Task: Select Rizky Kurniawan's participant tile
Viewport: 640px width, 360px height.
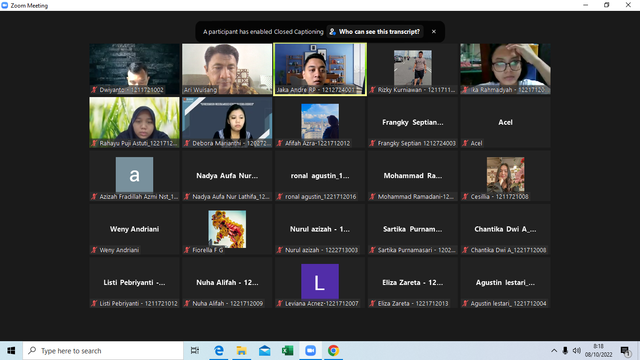Action: pyautogui.click(x=413, y=69)
